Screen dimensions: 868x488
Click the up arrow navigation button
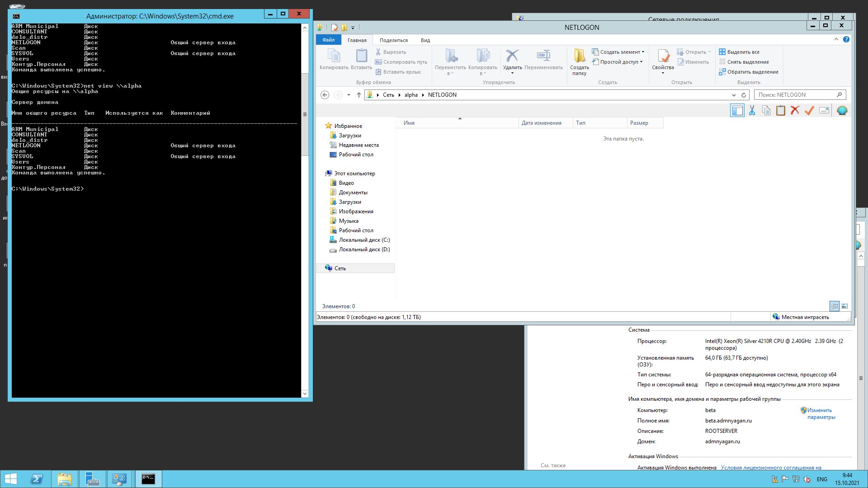(359, 95)
